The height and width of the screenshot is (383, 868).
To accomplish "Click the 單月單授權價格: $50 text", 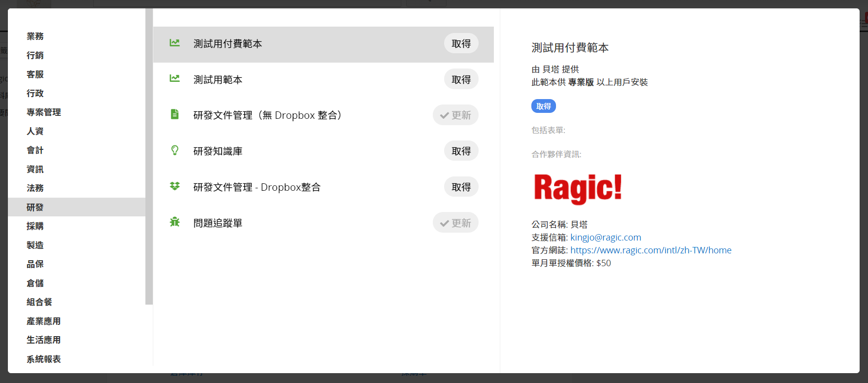I will pyautogui.click(x=571, y=263).
